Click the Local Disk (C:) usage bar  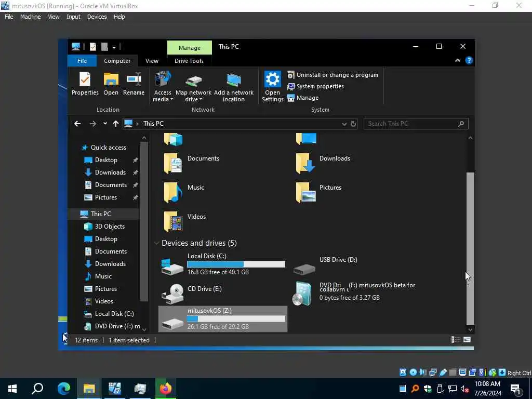click(236, 264)
